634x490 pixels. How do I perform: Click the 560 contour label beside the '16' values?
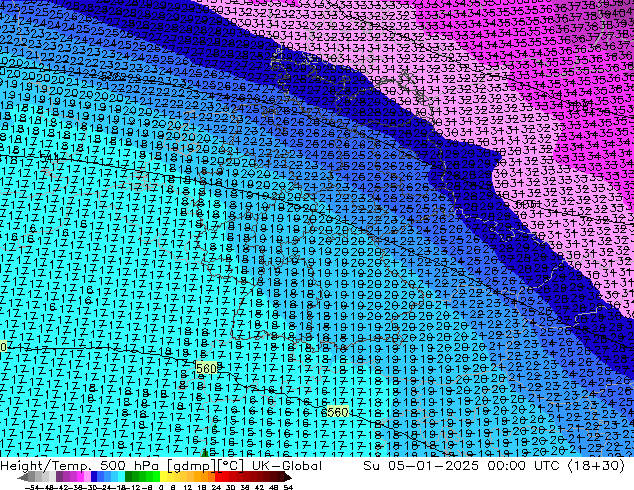(337, 412)
